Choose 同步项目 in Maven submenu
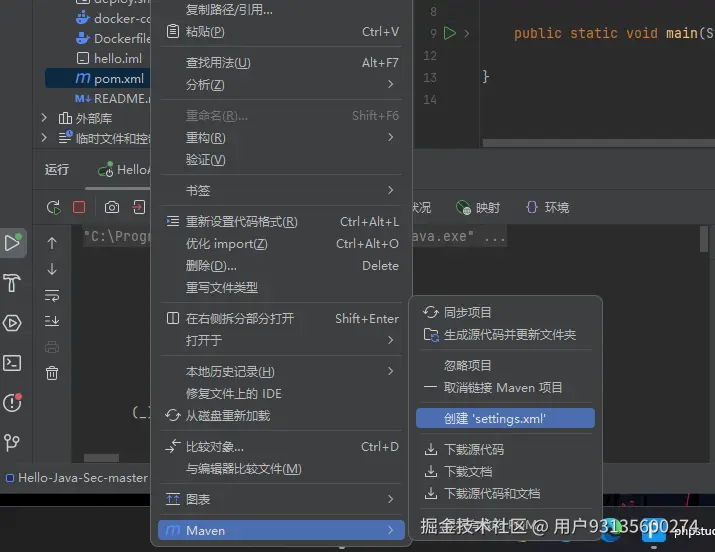This screenshot has height=552, width=715. tap(505, 312)
